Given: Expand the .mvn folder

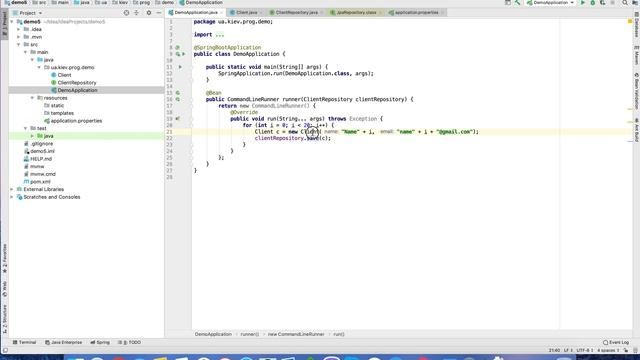Looking at the screenshot, I should coord(18,37).
